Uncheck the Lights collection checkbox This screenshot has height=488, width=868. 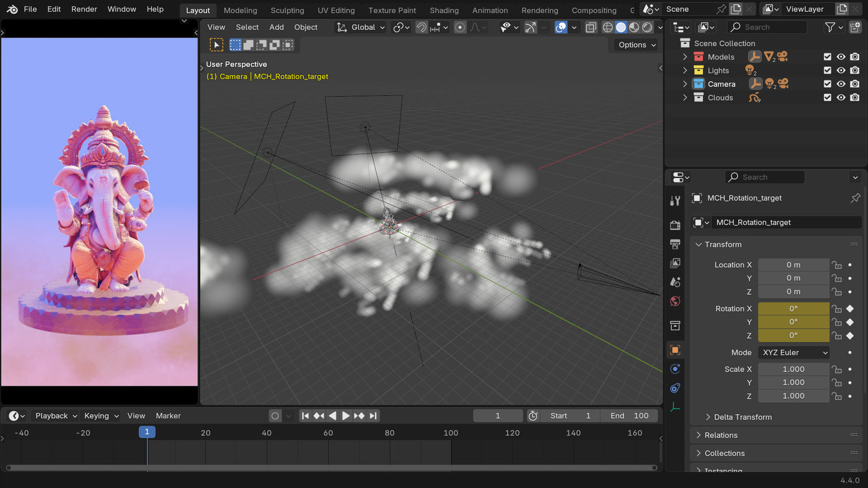point(828,70)
